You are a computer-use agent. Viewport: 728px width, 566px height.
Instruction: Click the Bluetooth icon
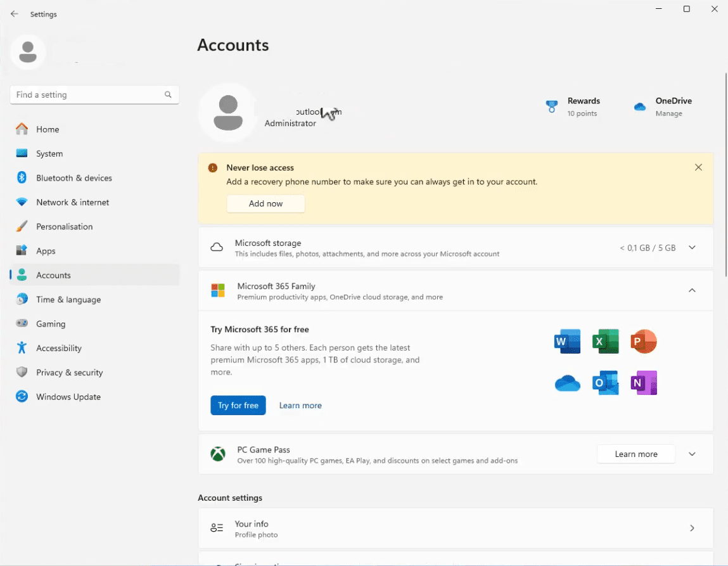coord(22,177)
